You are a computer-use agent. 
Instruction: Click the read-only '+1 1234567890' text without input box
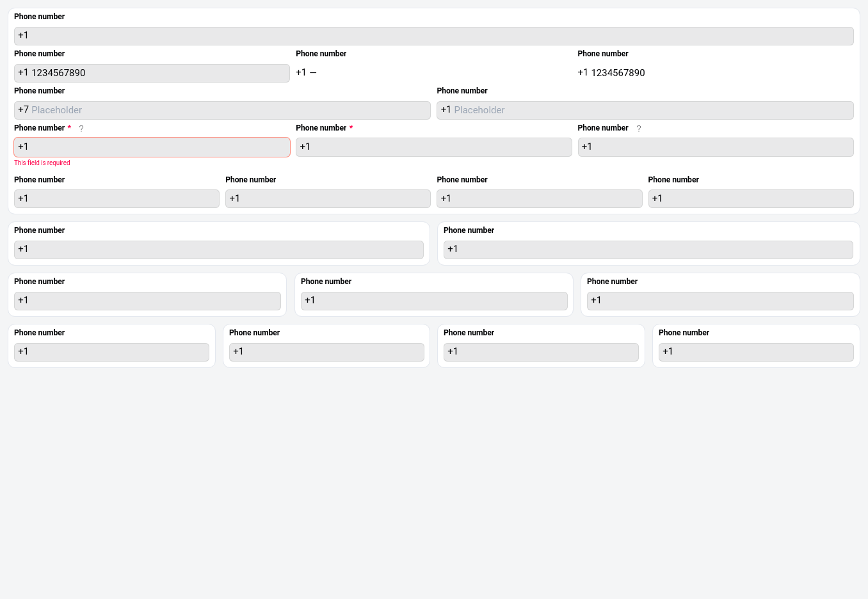[611, 73]
